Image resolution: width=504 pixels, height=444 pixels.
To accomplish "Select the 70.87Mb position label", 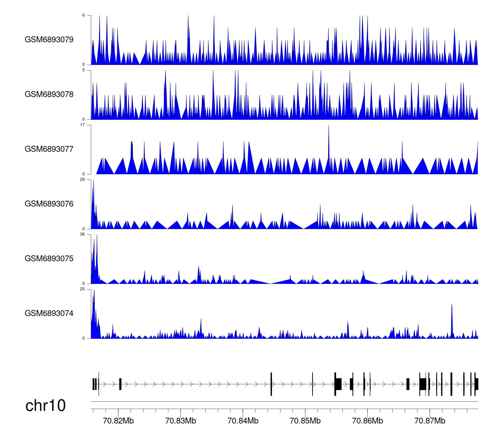I will pyautogui.click(x=430, y=421).
